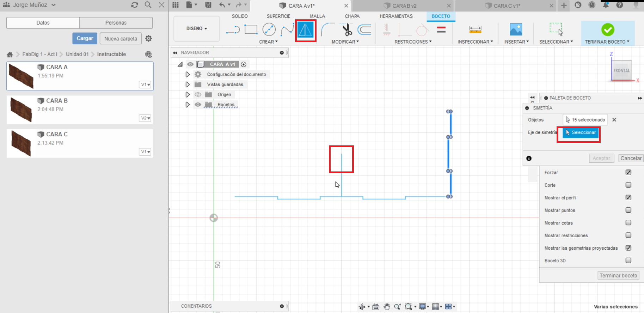Open the Measure tool in Inspeccionar
The height and width of the screenshot is (313, 644).
click(x=475, y=30)
